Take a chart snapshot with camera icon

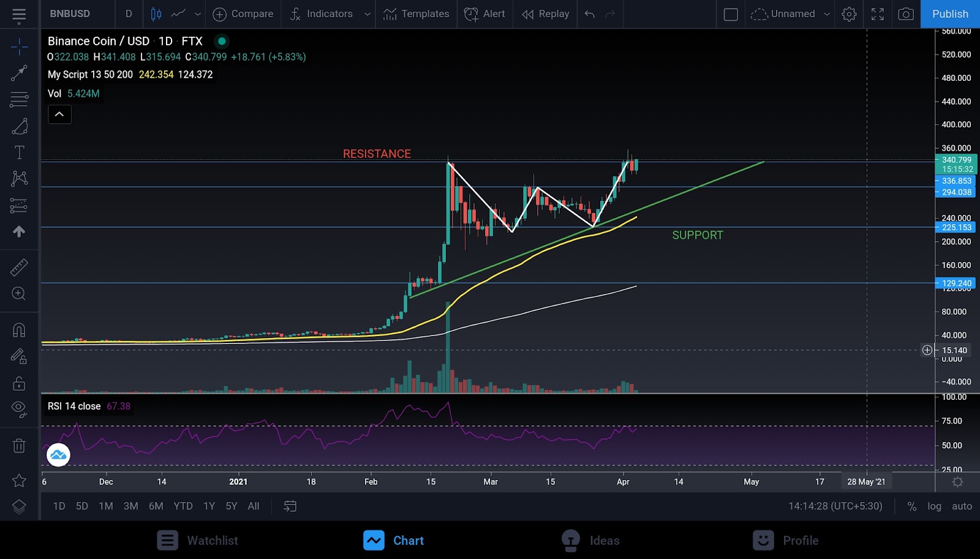(x=906, y=14)
